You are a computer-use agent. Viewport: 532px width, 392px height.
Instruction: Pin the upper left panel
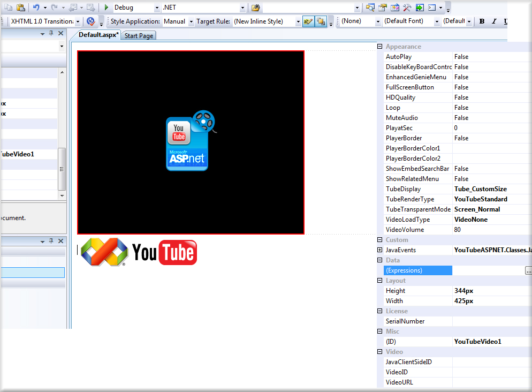tap(51, 33)
